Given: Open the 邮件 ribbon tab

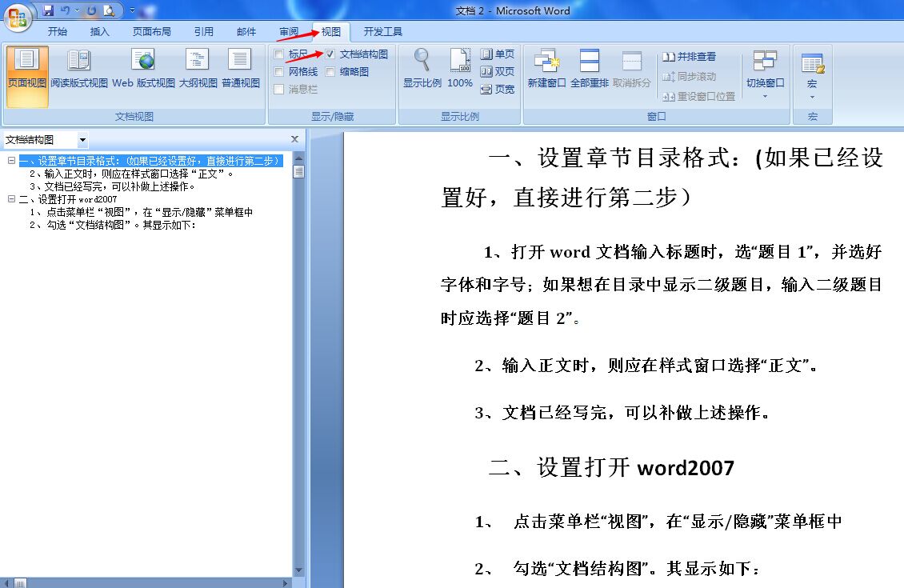Looking at the screenshot, I should [x=246, y=32].
